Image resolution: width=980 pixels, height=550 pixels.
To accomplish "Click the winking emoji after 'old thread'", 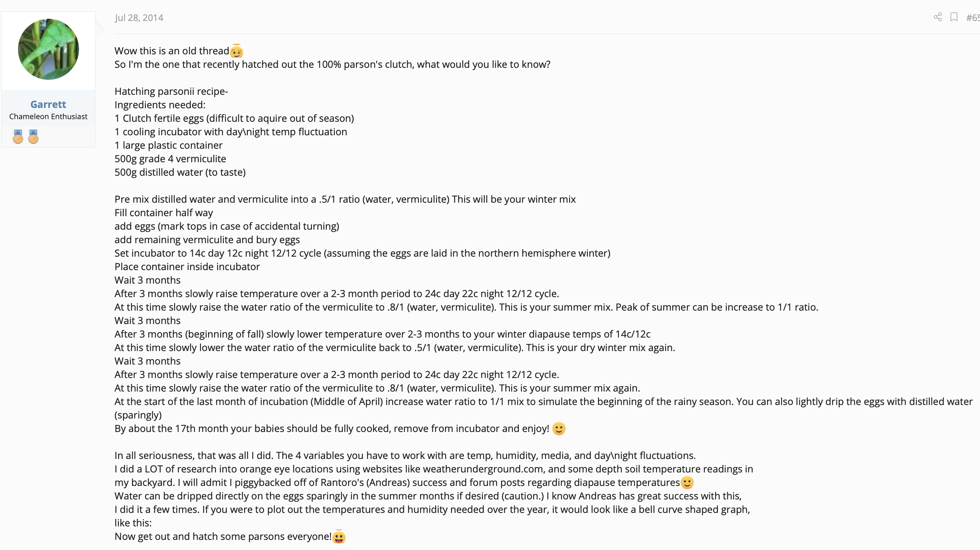I will pyautogui.click(x=237, y=51).
